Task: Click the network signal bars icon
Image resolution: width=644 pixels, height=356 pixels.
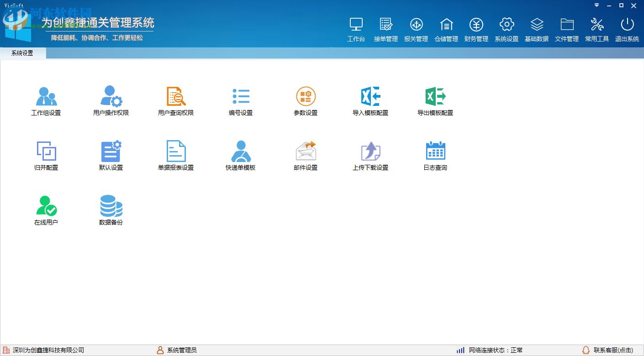Action: point(460,351)
